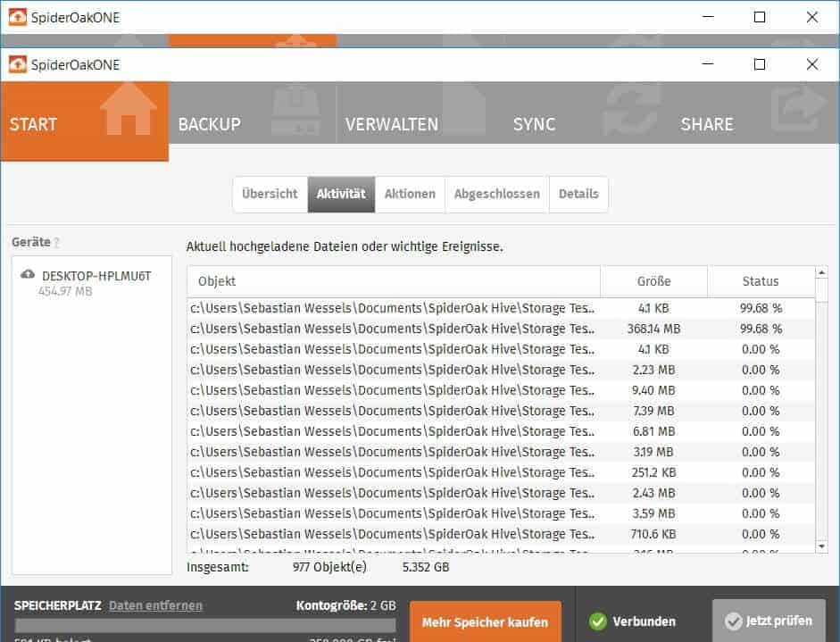Click the house icon on START

(129, 109)
